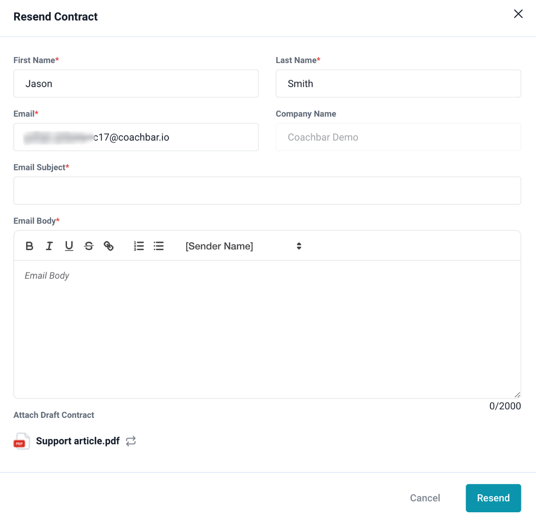Insert a hyperlink using the link icon
This screenshot has height=520, width=536.
[109, 246]
